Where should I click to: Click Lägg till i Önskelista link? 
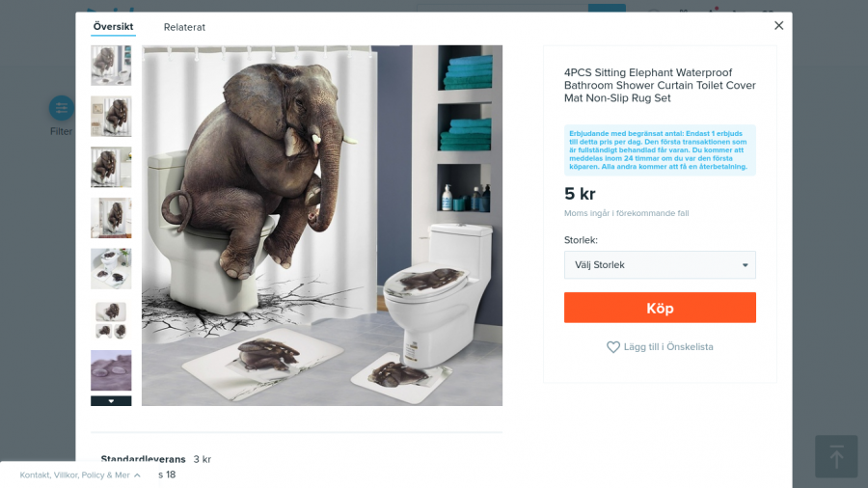[667, 347]
